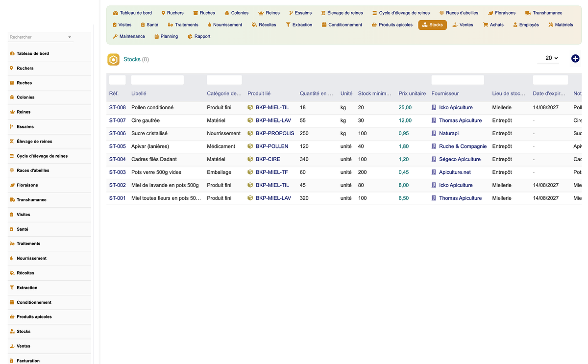The image size is (588, 364).
Task: Click the Libellé filter input field
Action: (x=157, y=80)
